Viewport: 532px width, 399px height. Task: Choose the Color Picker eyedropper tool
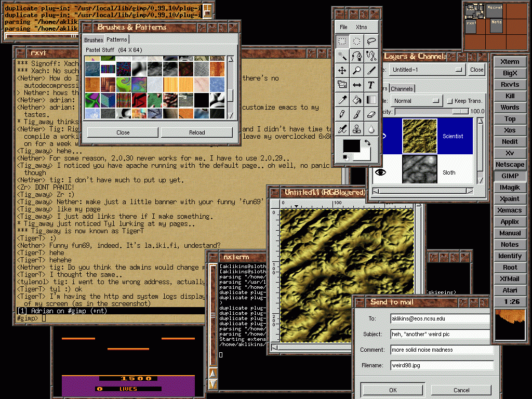(342, 99)
